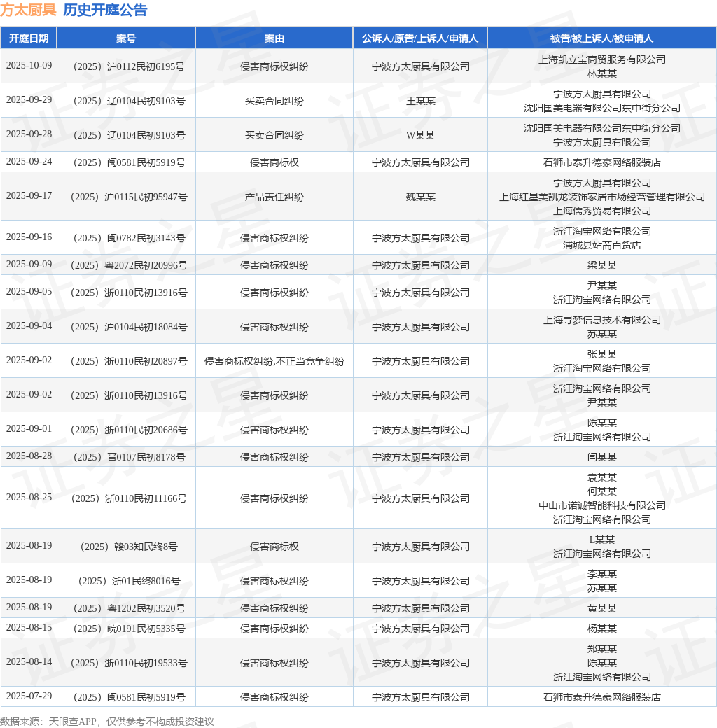
Task: Click defendant name 杨某某
Action: [602, 629]
